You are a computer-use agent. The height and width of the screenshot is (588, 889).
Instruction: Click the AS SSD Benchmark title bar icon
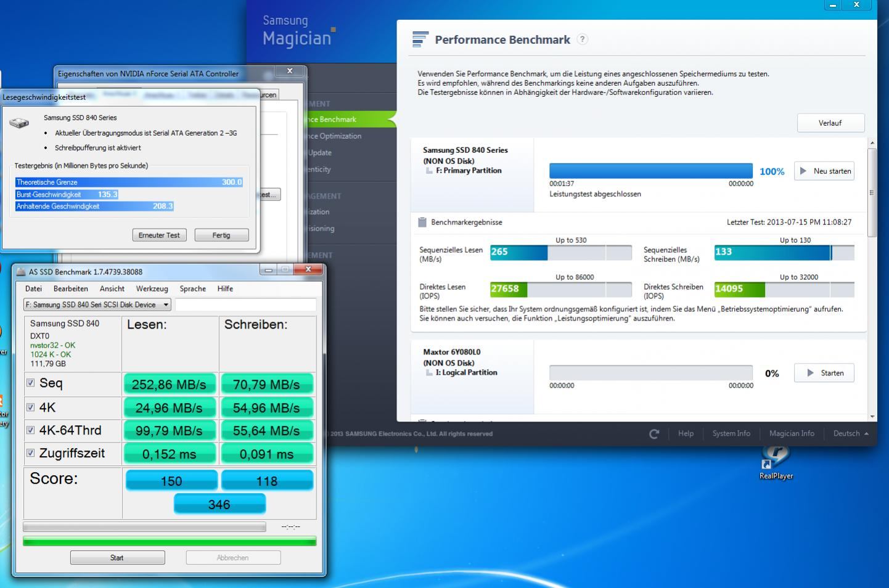click(21, 272)
